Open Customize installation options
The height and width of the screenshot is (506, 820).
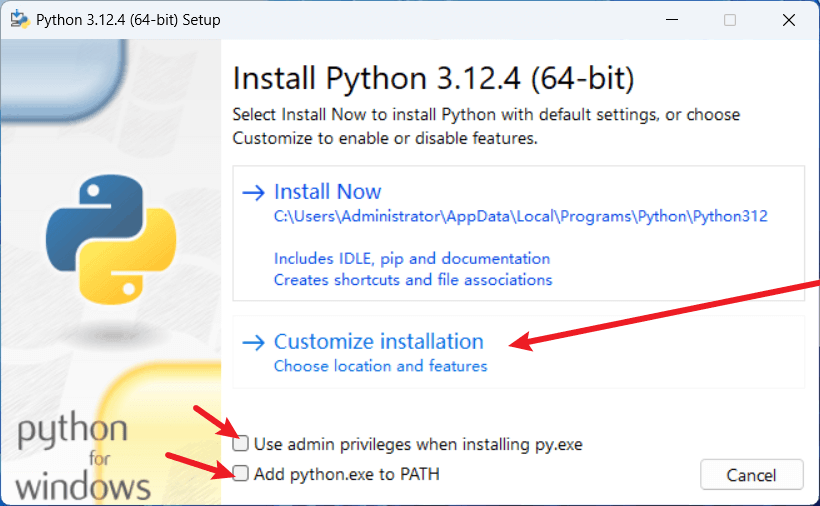coord(378,342)
